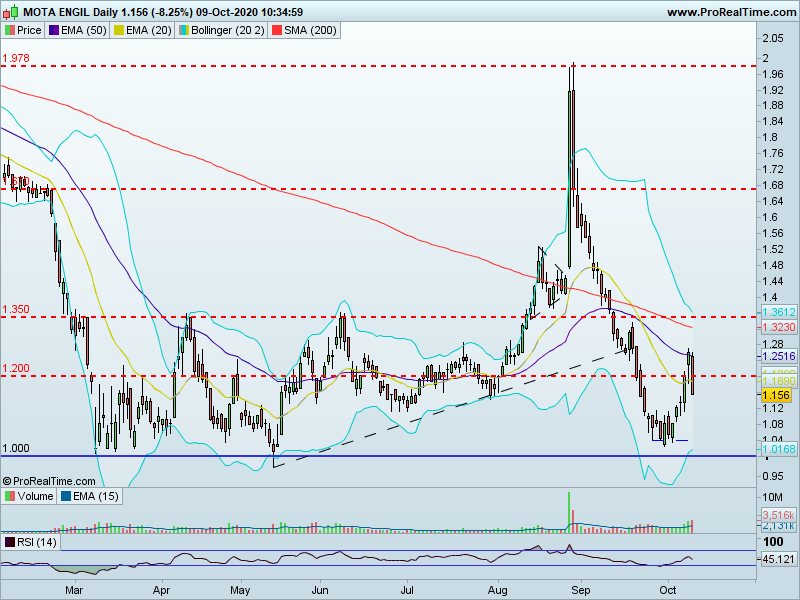Click the Jul date axis label
This screenshot has height=600, width=800.
pos(407,591)
